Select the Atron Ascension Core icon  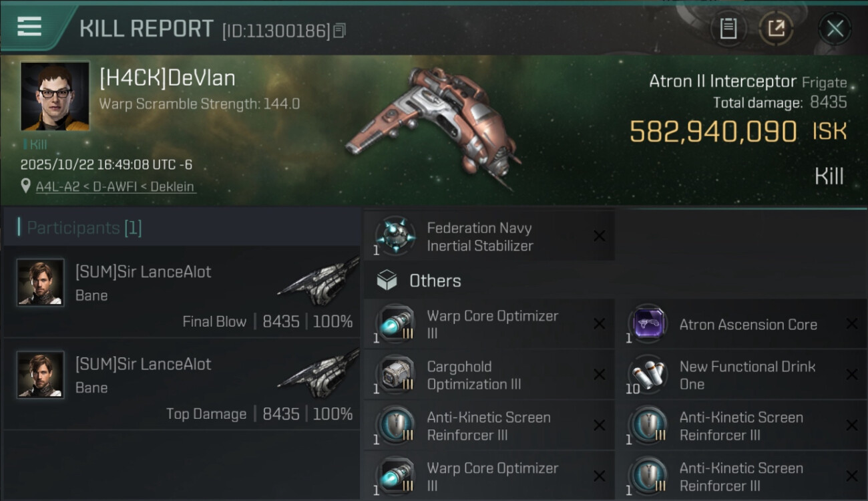647,325
